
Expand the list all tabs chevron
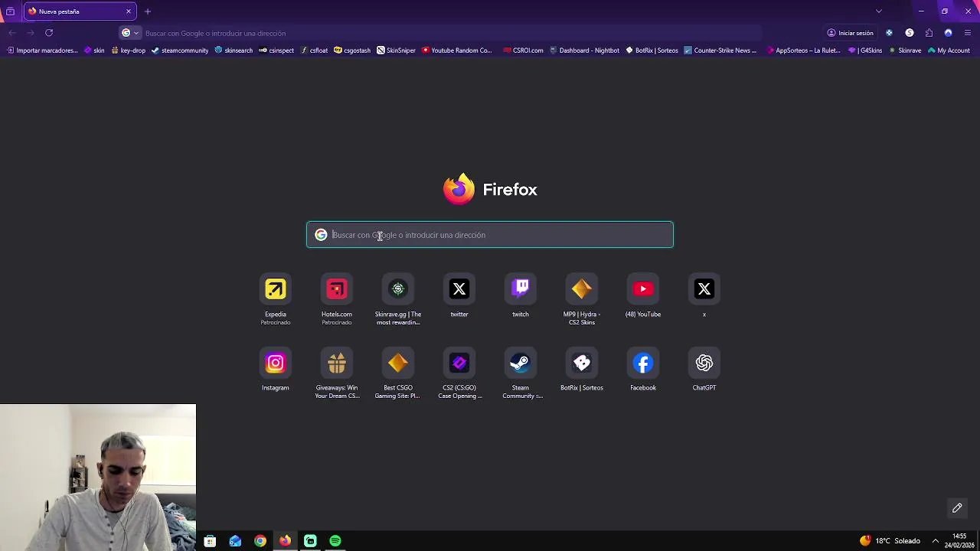[879, 11]
